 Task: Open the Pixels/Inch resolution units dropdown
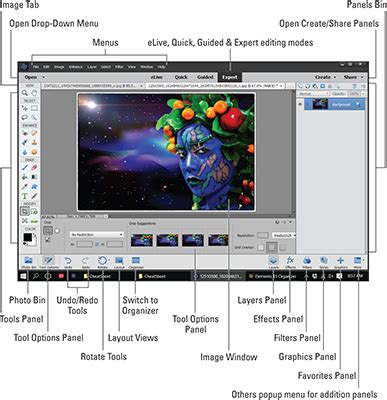click(284, 235)
